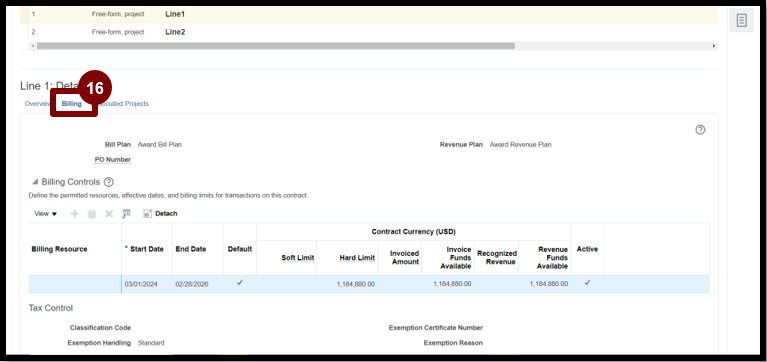Open the Billing Controls help icon

[109, 182]
